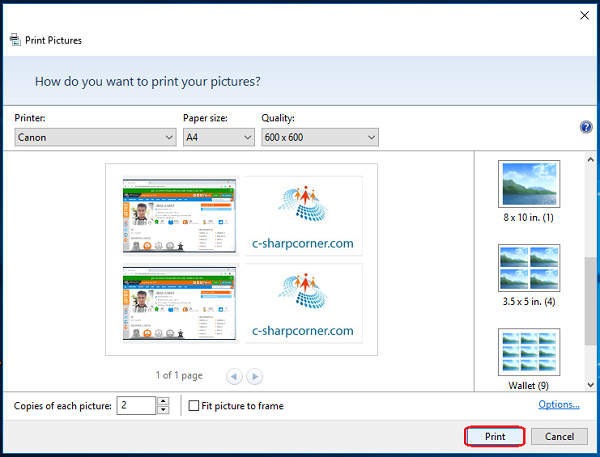Open the Quality dropdown showing 600 x 600

coord(320,137)
